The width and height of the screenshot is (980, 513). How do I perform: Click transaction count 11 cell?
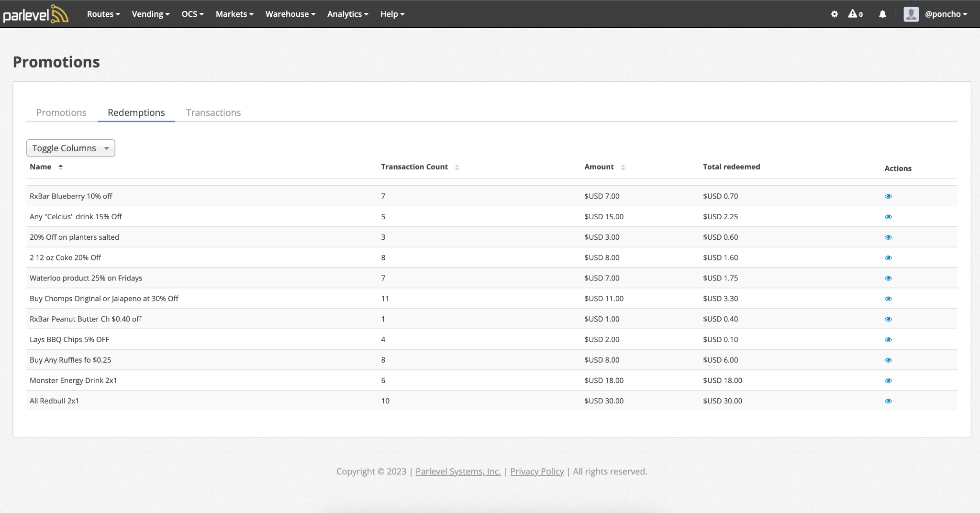385,299
